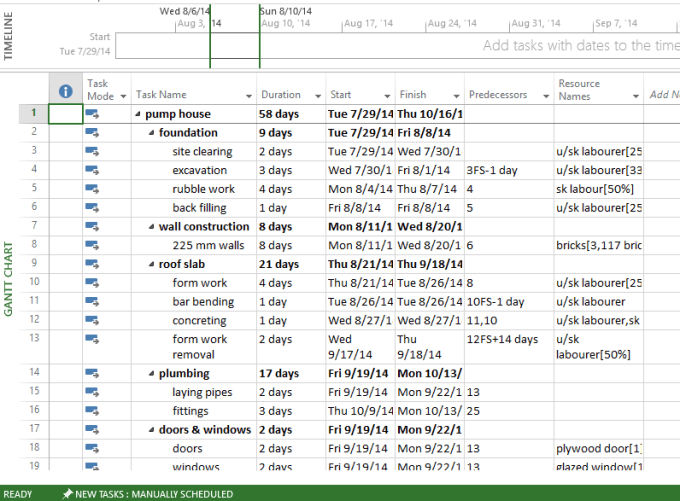This screenshot has width=680, height=501.
Task: Open the Duration column filter dropdown
Action: (318, 96)
